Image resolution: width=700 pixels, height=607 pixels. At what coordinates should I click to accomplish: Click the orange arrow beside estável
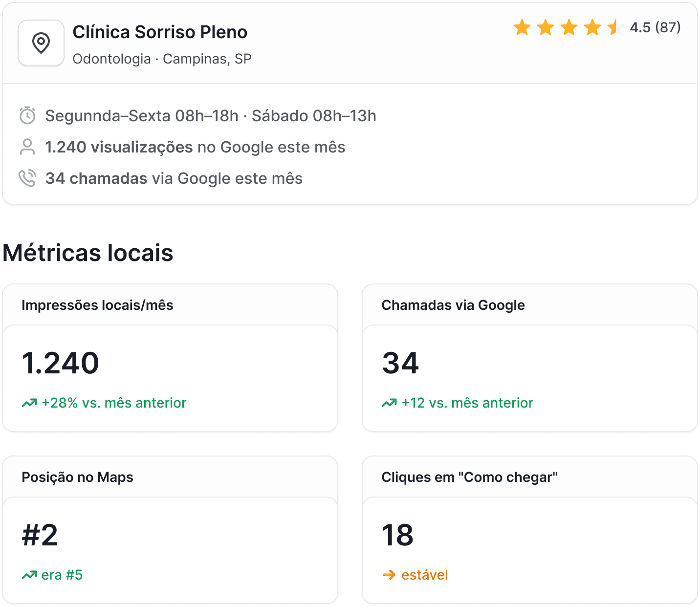click(390, 575)
